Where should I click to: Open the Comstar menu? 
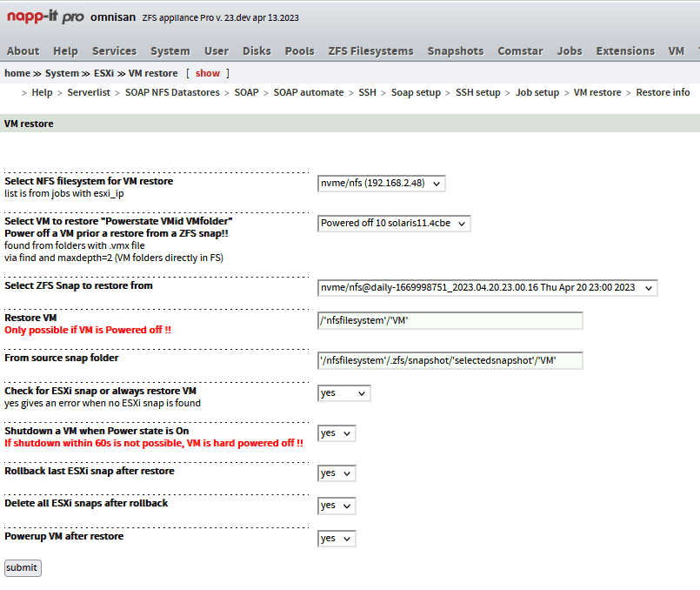(x=521, y=51)
